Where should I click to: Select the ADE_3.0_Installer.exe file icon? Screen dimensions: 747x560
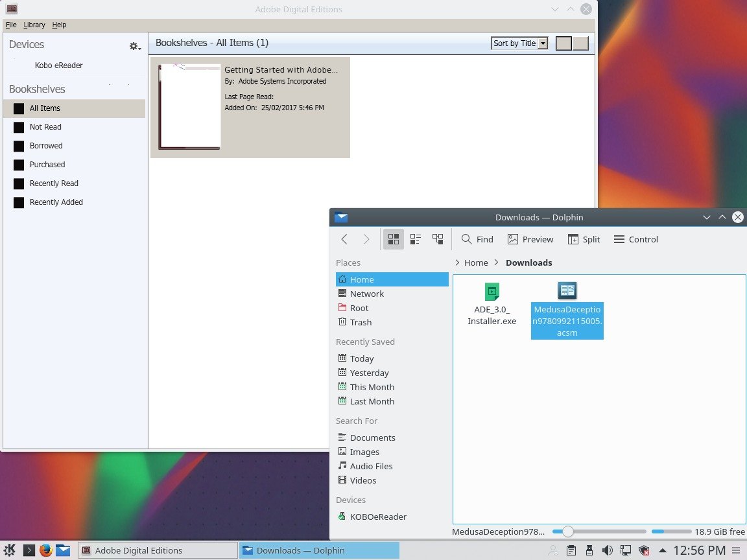[492, 292]
